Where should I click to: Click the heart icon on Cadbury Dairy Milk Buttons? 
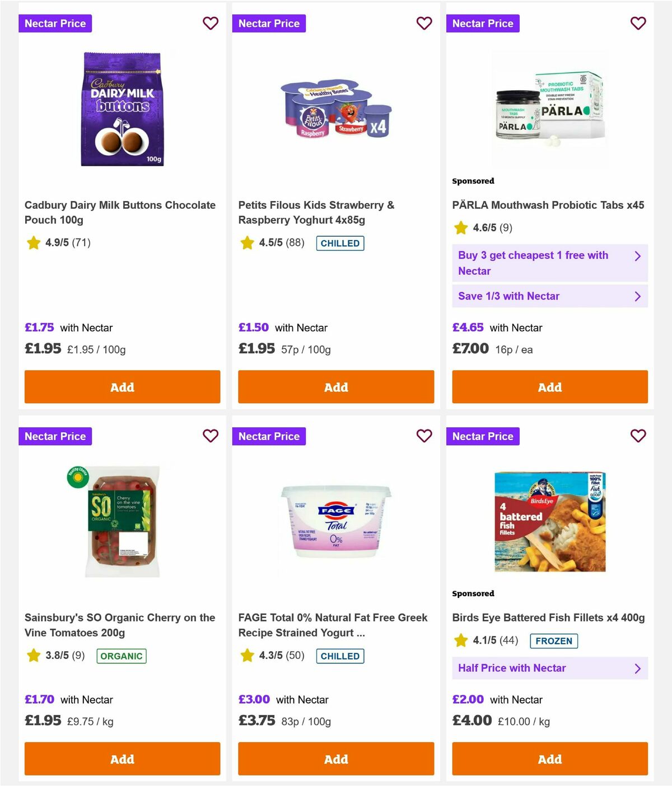coord(211,24)
